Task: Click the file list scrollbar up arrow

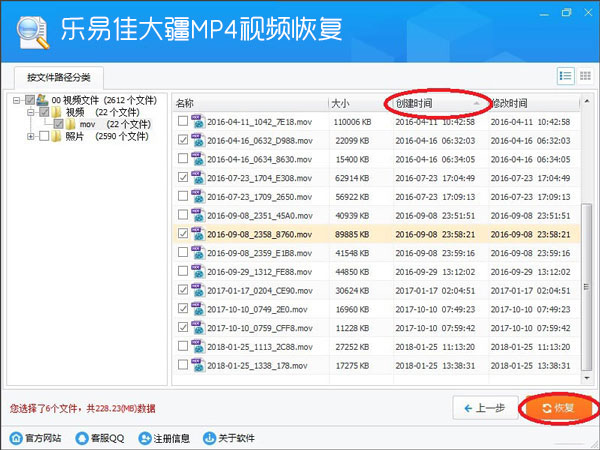Action: [x=587, y=101]
